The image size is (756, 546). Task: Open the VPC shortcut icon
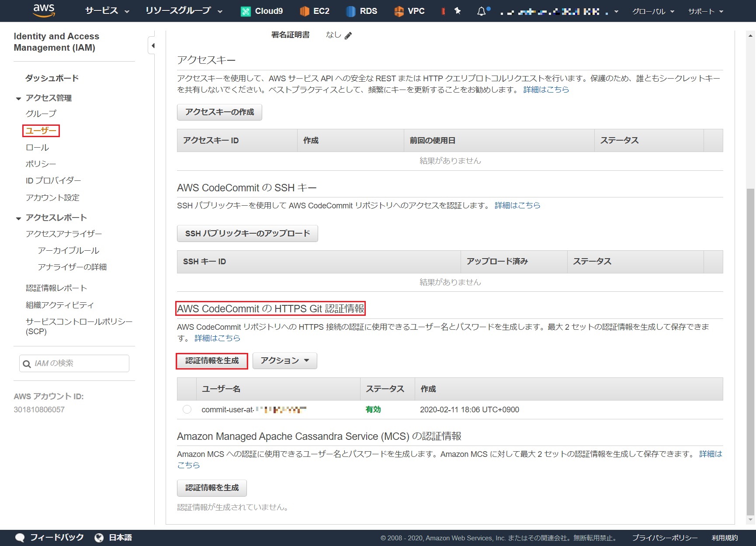(x=399, y=11)
